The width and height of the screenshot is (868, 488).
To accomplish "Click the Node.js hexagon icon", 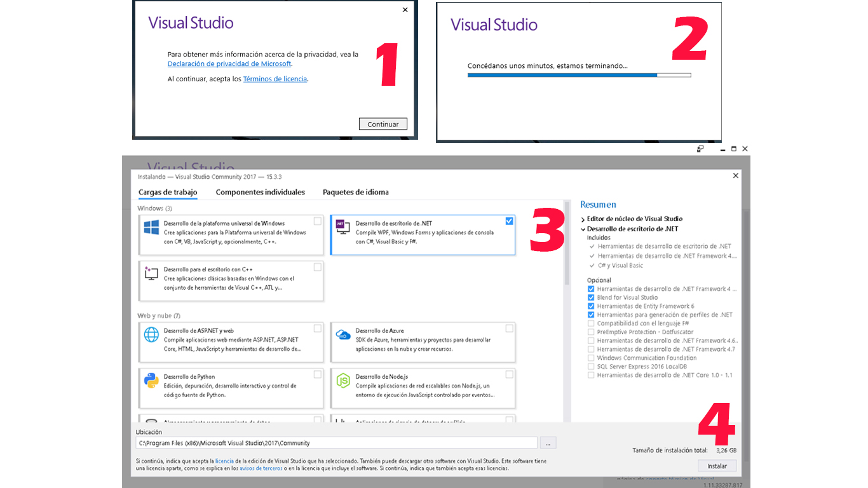I will pos(343,381).
